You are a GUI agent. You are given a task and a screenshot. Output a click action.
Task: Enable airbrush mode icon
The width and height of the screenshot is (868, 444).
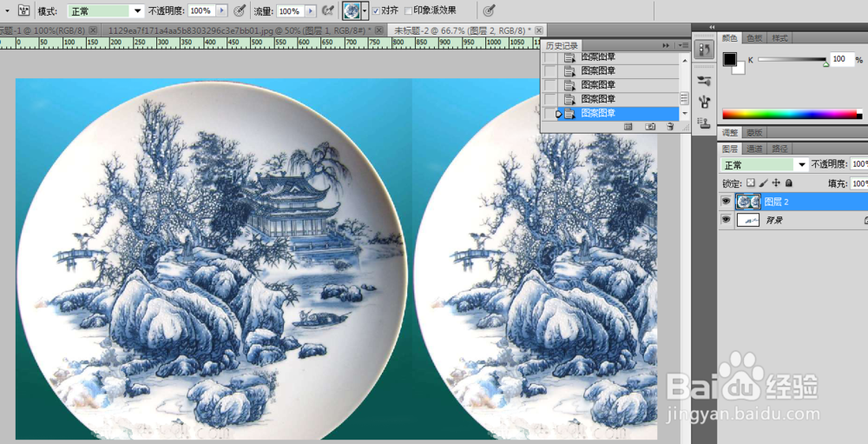coord(328,10)
